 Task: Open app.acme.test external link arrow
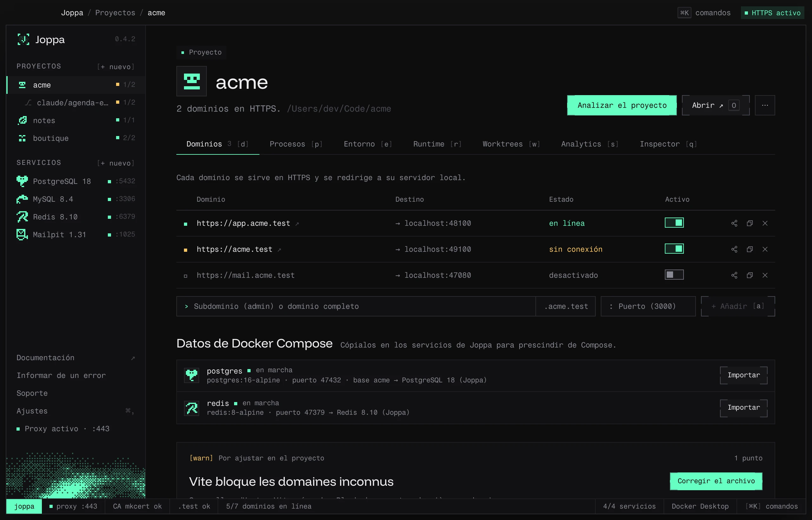click(297, 224)
